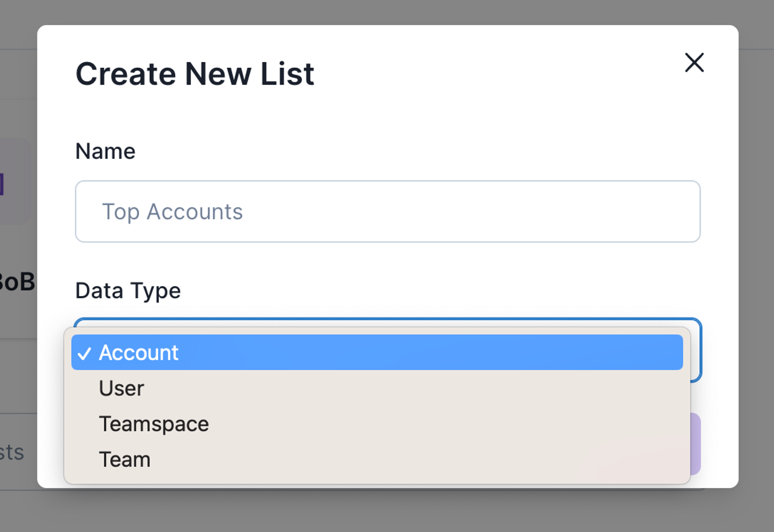774x532 pixels.
Task: Focus the Name field with Top Accounts placeholder
Action: [387, 212]
